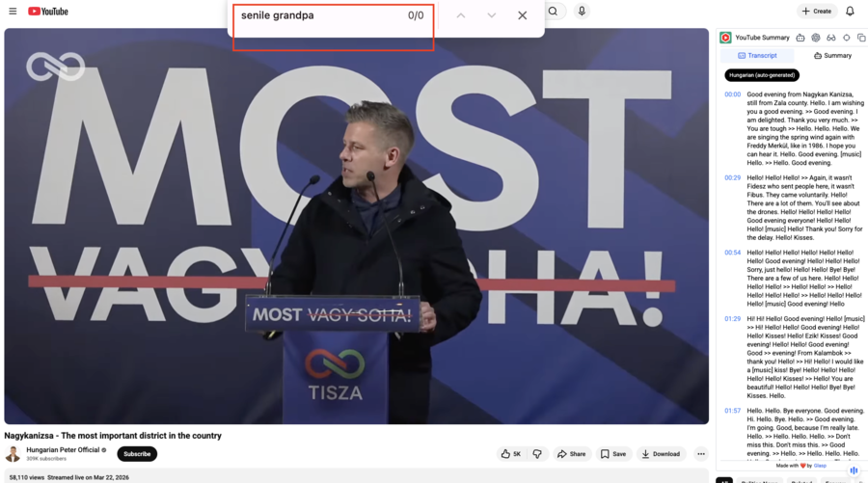Viewport: 868px width, 483px height.
Task: Open the YouTube guide hamburger menu
Action: coord(13,11)
